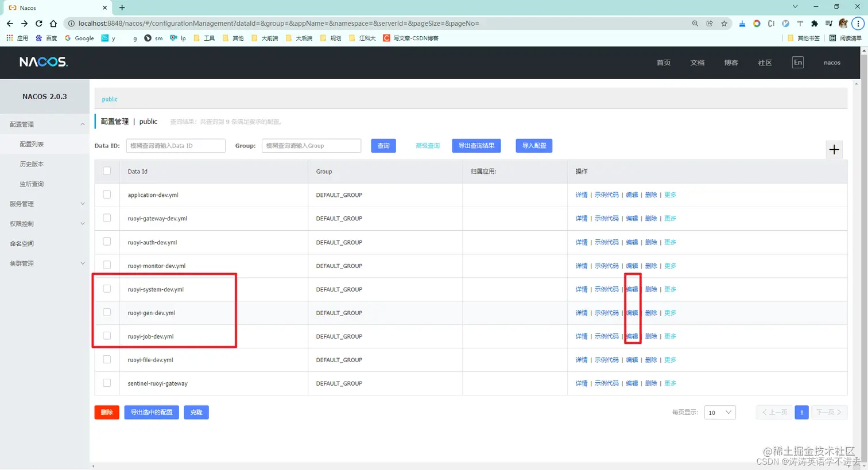This screenshot has height=470, width=868.
Task: Open the Google bookmark
Action: coord(79,38)
